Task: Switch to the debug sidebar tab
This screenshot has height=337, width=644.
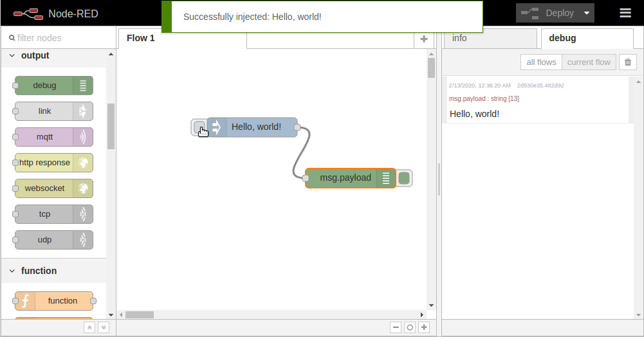Action: click(587, 38)
